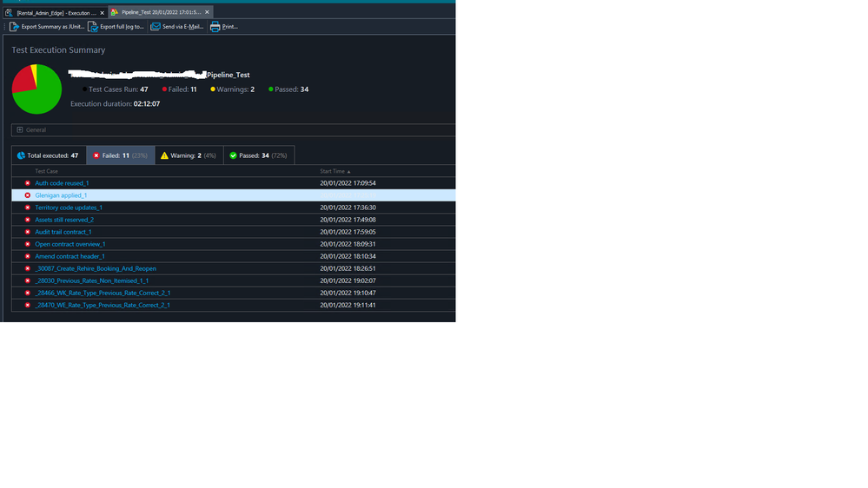Click the green Passed 34 legend entry
This screenshot has height=488, width=868.
point(288,89)
